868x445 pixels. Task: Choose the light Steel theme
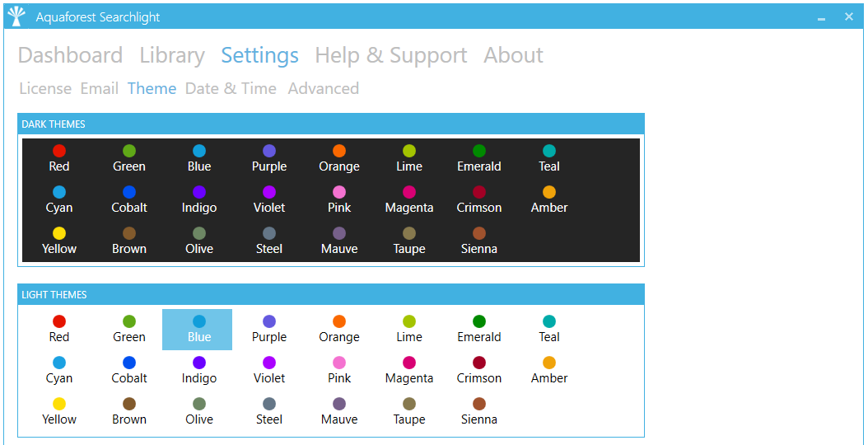pos(269,411)
